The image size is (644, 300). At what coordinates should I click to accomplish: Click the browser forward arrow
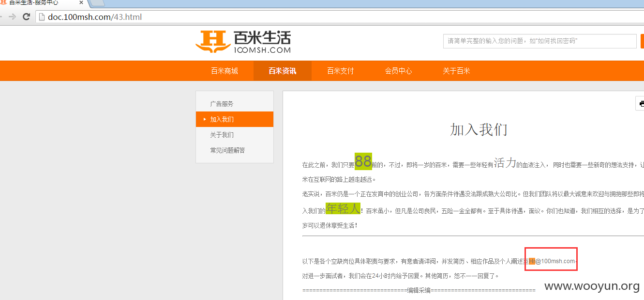tap(12, 17)
